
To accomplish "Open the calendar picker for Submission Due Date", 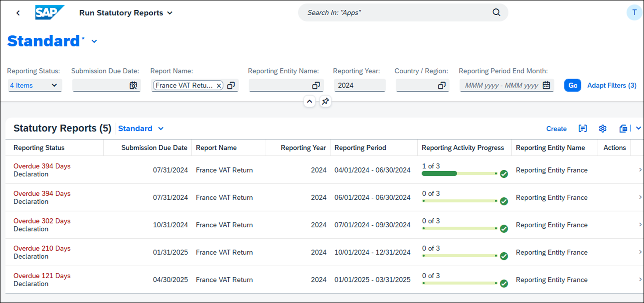I will [x=133, y=85].
